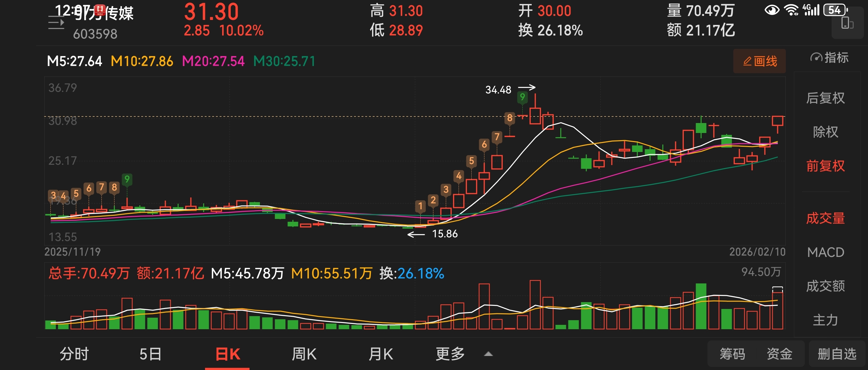Tap the screen rotation icon at top right
Screen dimensions: 868x370
pos(847,24)
